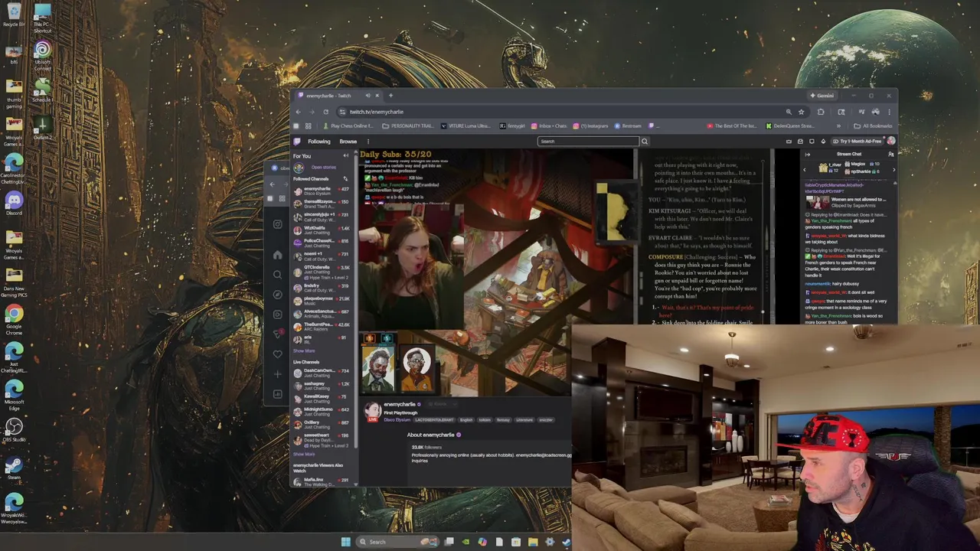Open the Mafia.linx recommended channel
980x551 pixels.
(322, 481)
